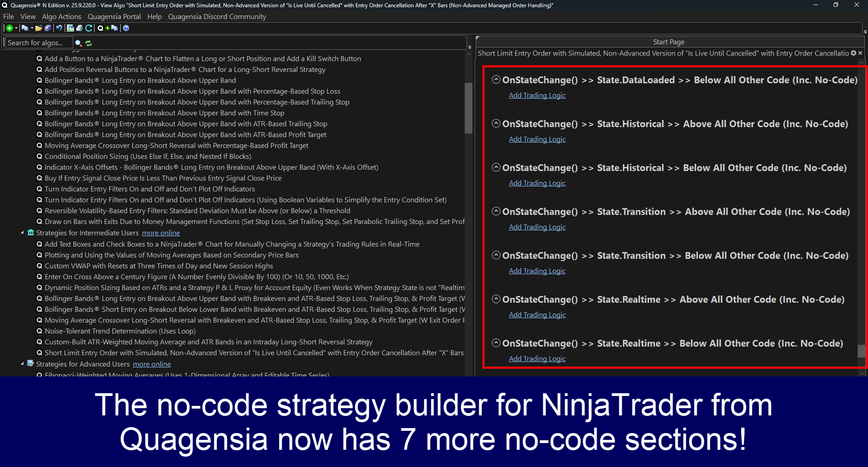Open the Quagensia Portal menu
This screenshot has width=868, height=467.
point(114,16)
